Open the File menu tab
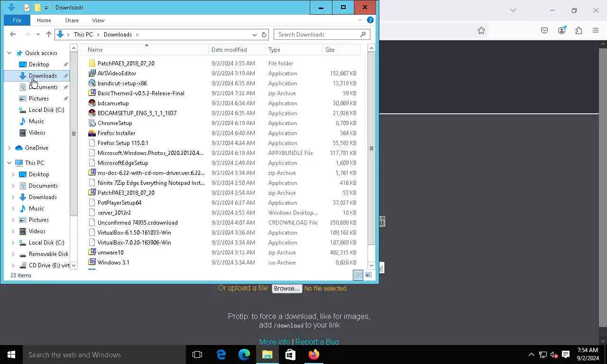Screen dimensions: 607x364 (17, 20)
